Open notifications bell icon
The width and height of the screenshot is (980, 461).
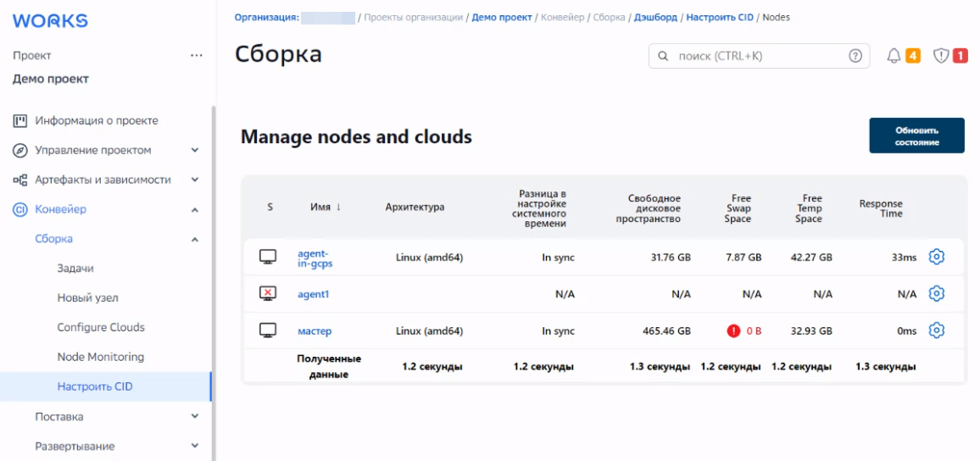coord(894,56)
